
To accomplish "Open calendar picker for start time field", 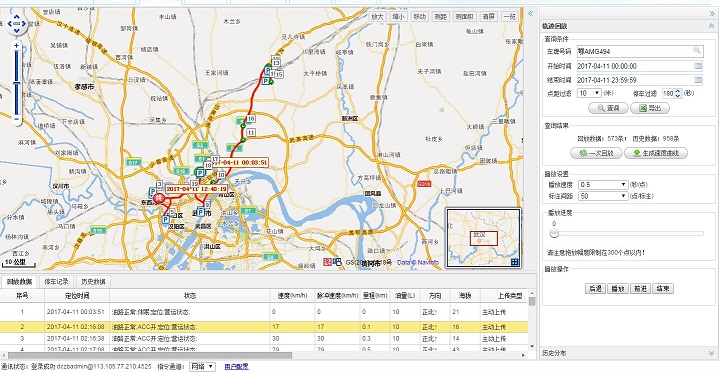I will [698, 66].
